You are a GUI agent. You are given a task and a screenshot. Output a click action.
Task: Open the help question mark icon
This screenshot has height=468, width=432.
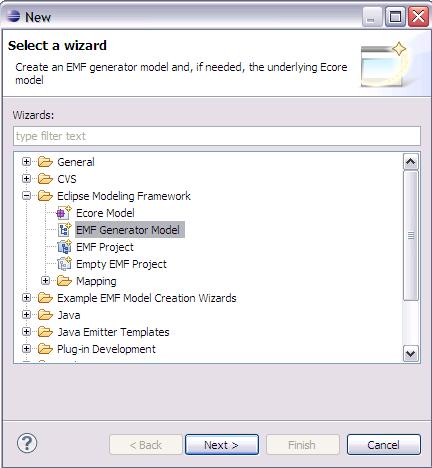point(27,443)
